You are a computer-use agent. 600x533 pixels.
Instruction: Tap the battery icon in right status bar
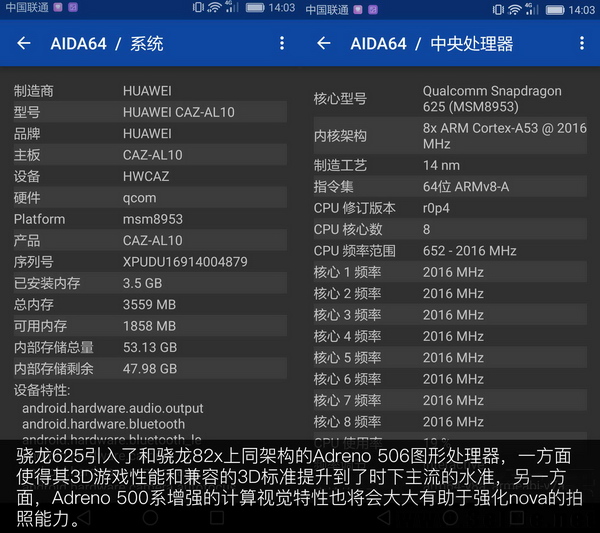coord(555,10)
